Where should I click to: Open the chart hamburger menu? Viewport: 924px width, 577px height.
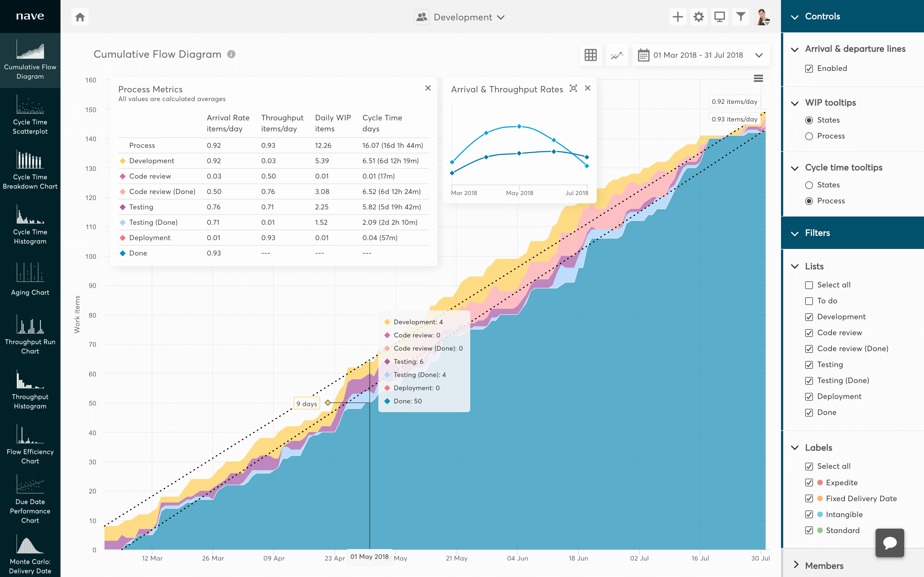click(758, 78)
